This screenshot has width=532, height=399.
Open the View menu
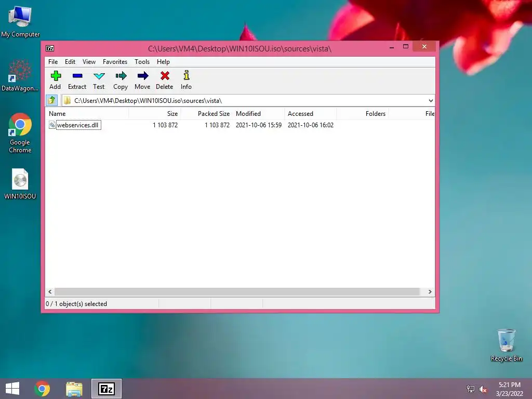pos(89,62)
